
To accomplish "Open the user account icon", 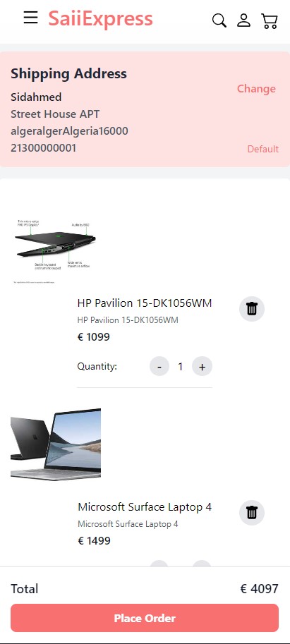I will (243, 20).
